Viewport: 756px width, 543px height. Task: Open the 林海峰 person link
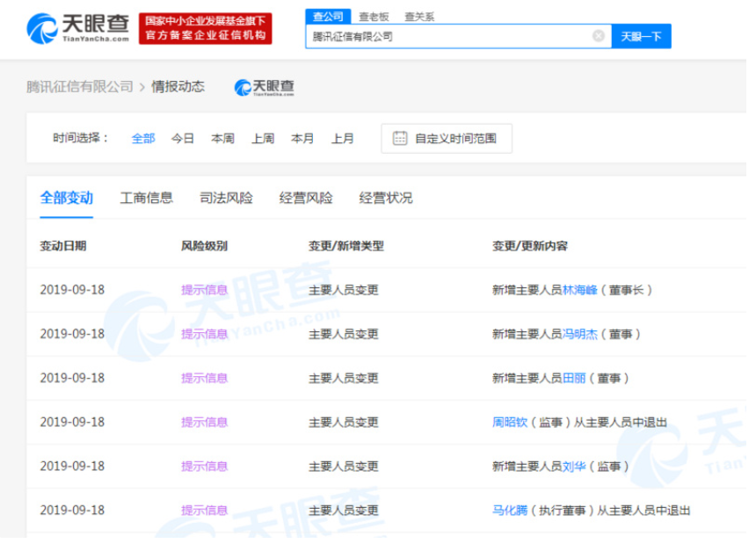pos(579,289)
